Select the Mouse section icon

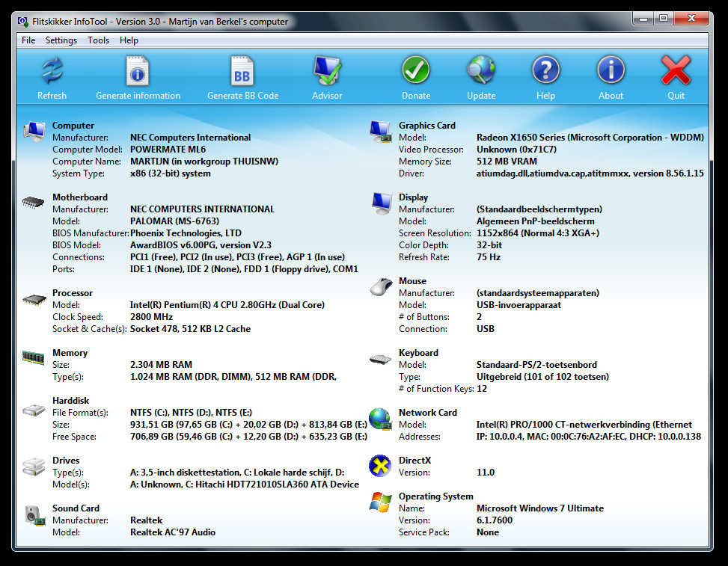coord(381,286)
